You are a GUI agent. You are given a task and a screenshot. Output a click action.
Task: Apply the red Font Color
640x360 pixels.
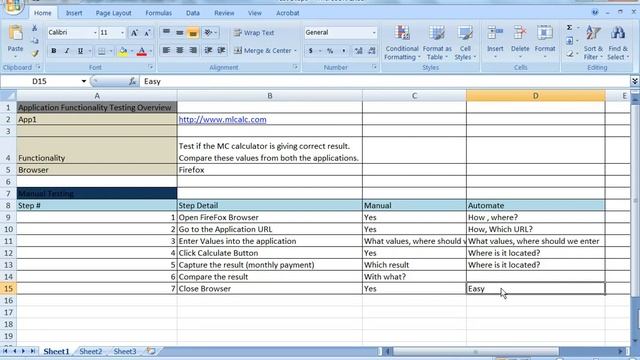[142, 51]
